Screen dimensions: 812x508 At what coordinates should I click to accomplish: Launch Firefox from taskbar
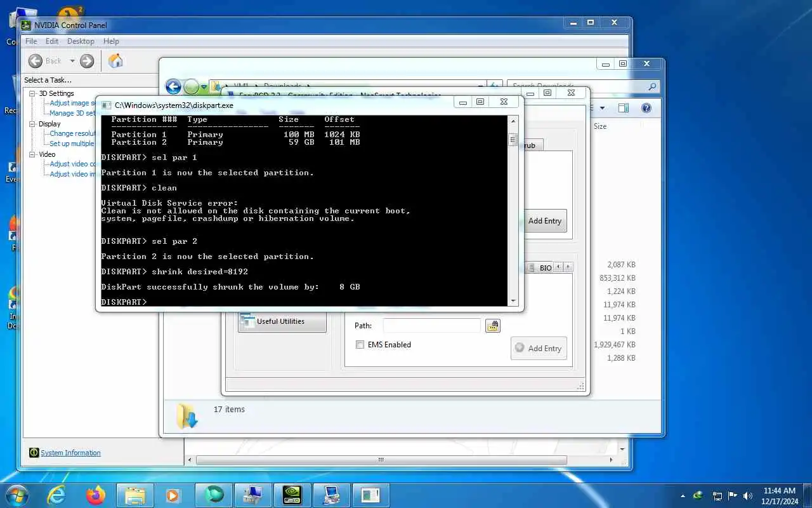[x=96, y=495]
